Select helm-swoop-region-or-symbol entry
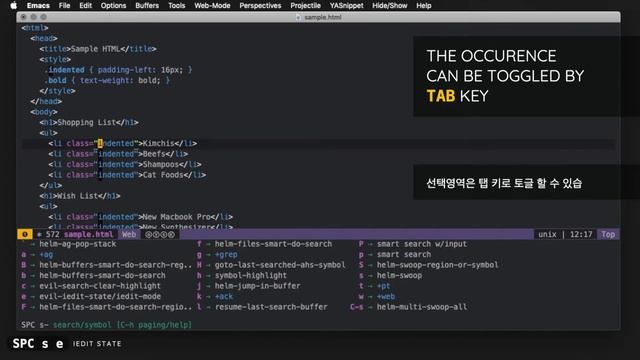The height and width of the screenshot is (360, 640). pyautogui.click(x=438, y=265)
